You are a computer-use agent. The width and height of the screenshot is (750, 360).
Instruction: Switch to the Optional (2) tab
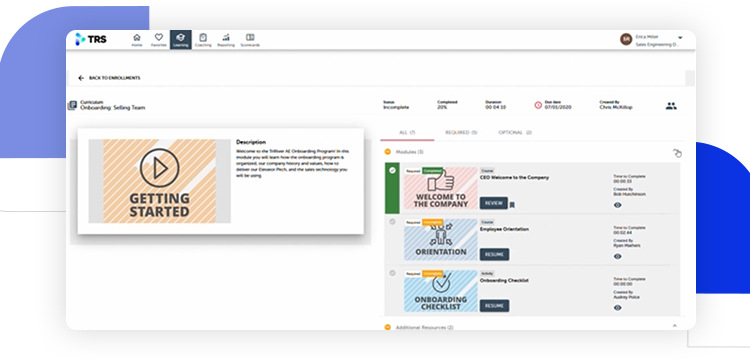[515, 132]
